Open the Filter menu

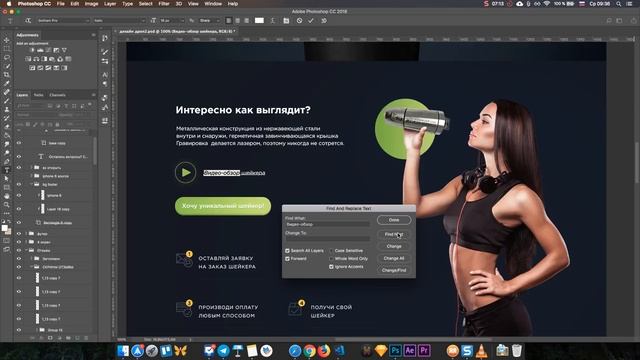pyautogui.click(x=164, y=4)
